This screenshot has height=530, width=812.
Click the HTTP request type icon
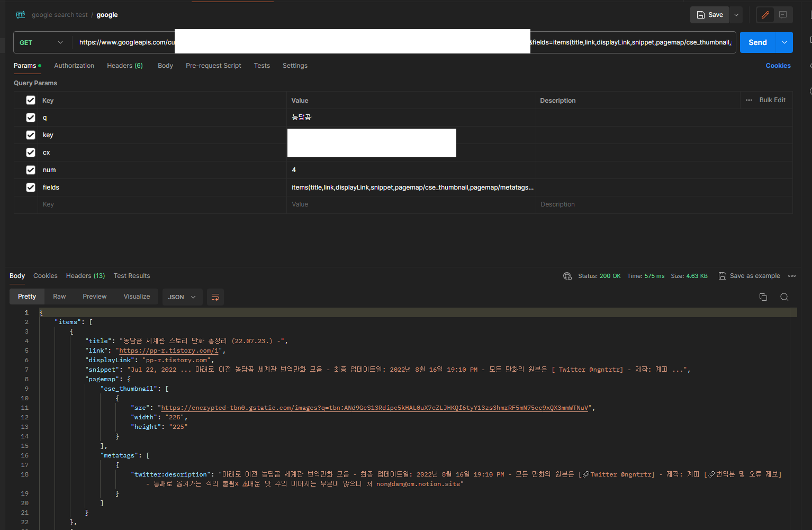21,15
